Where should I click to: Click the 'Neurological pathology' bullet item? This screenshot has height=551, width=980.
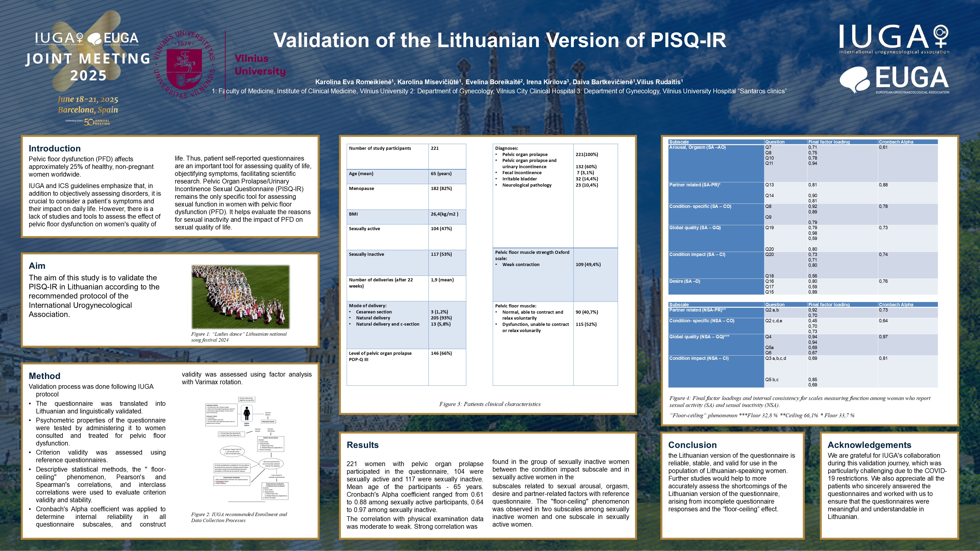pyautogui.click(x=523, y=185)
